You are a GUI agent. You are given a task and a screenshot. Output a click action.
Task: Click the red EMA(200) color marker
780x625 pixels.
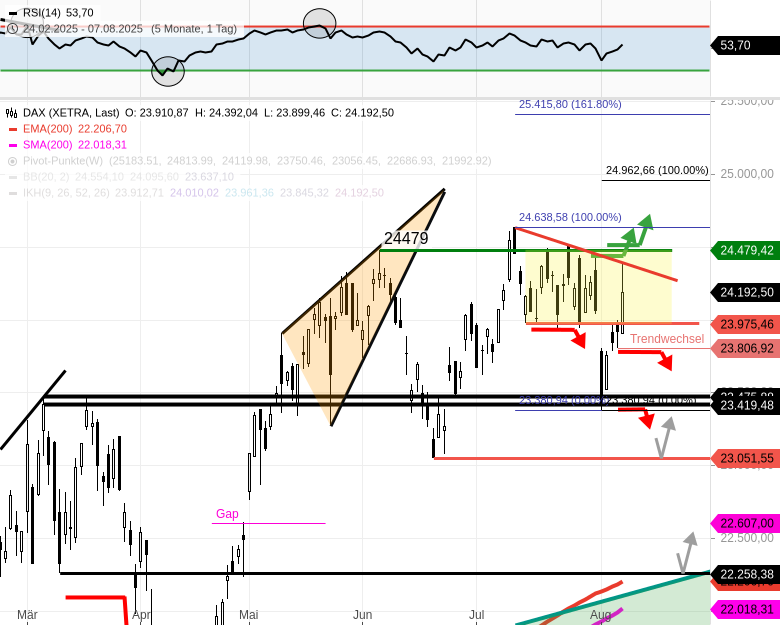(13, 129)
